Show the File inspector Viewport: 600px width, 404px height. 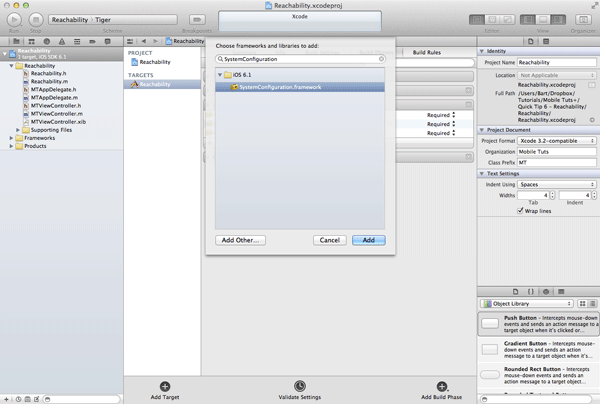click(x=531, y=41)
